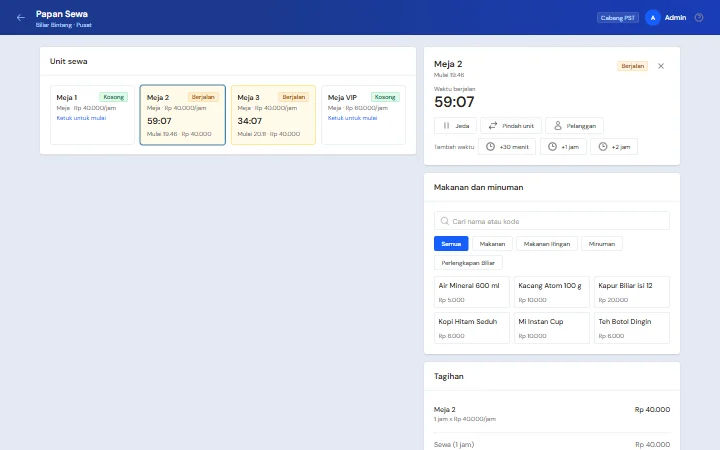
Task: Click the Cabang PST branch badge
Action: (x=618, y=18)
